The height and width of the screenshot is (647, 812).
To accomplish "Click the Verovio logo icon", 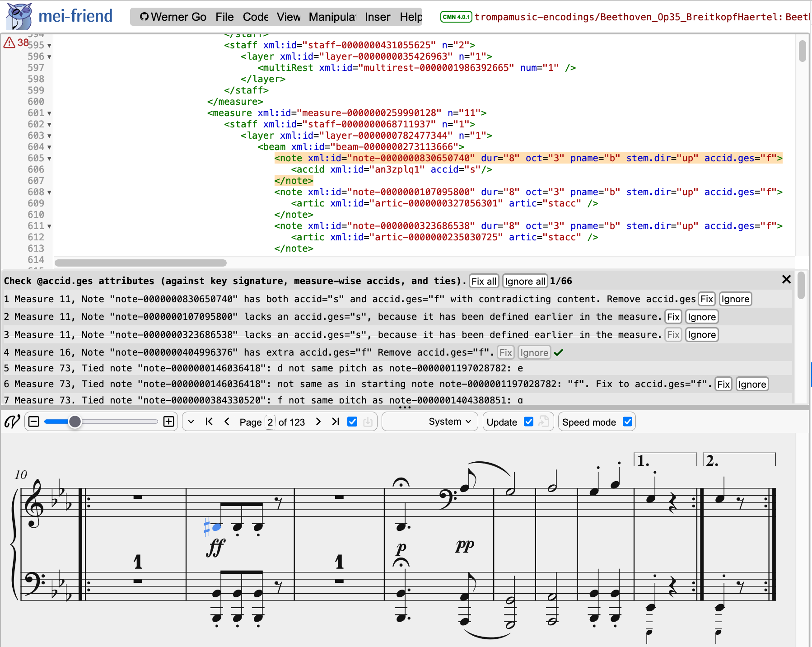I will tap(12, 422).
